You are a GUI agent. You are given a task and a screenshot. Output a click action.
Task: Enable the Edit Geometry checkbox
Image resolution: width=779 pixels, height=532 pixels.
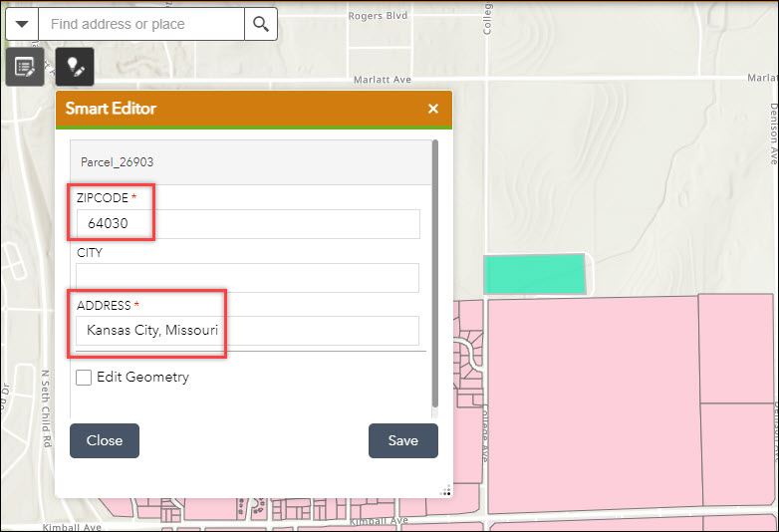click(x=85, y=377)
